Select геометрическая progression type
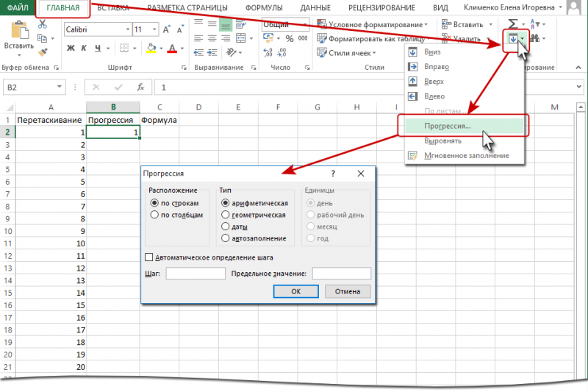 (225, 215)
